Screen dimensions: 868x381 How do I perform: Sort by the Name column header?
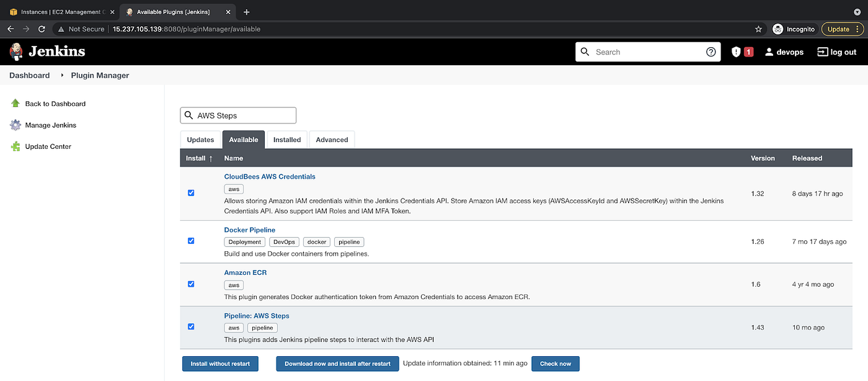point(234,158)
